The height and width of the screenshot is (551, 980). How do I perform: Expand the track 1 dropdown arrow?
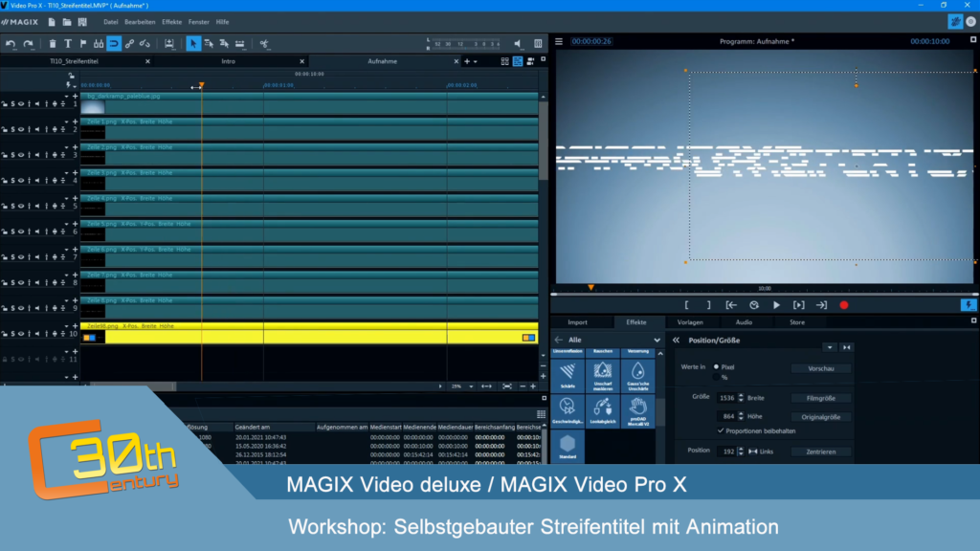coord(66,97)
